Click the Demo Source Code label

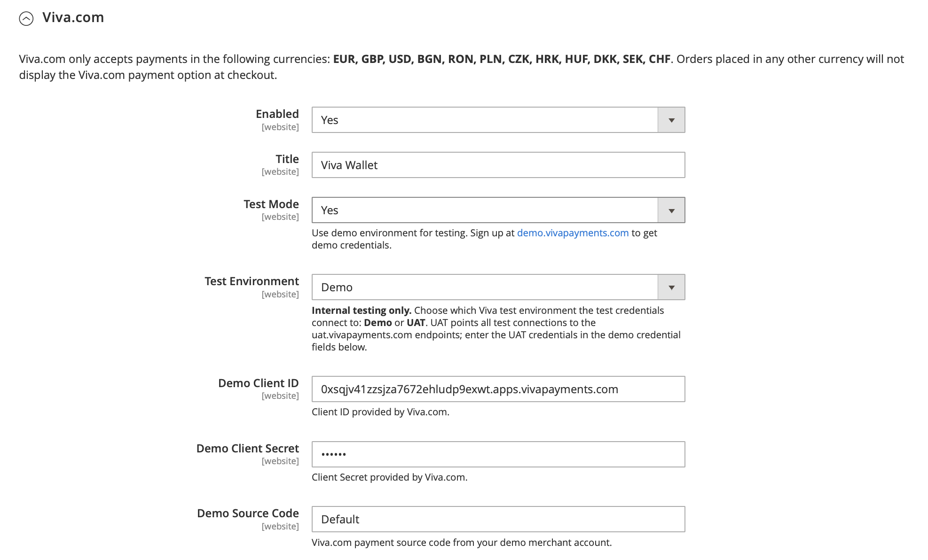tap(248, 513)
